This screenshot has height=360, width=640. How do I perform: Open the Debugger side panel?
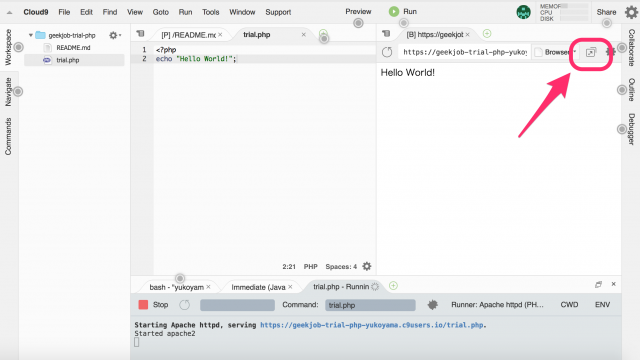[631, 129]
